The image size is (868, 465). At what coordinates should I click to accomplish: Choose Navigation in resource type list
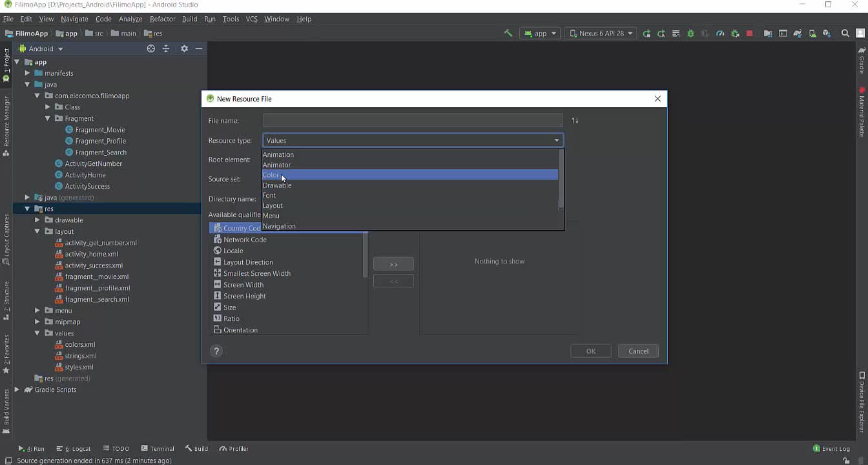pyautogui.click(x=279, y=226)
